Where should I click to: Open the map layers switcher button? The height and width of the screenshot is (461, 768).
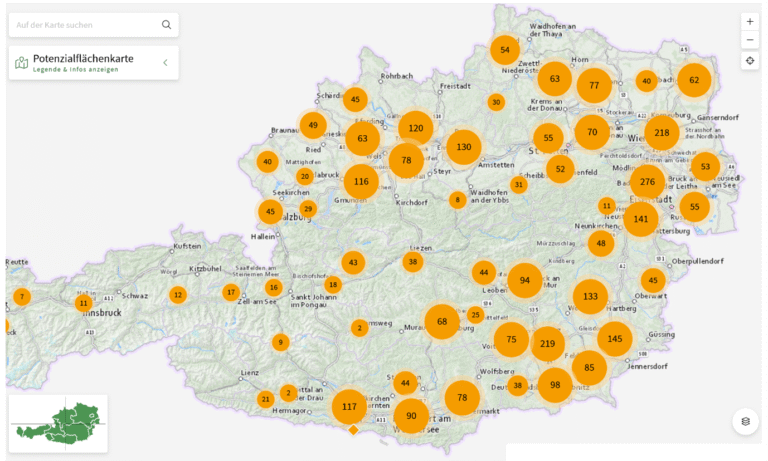[x=745, y=422]
